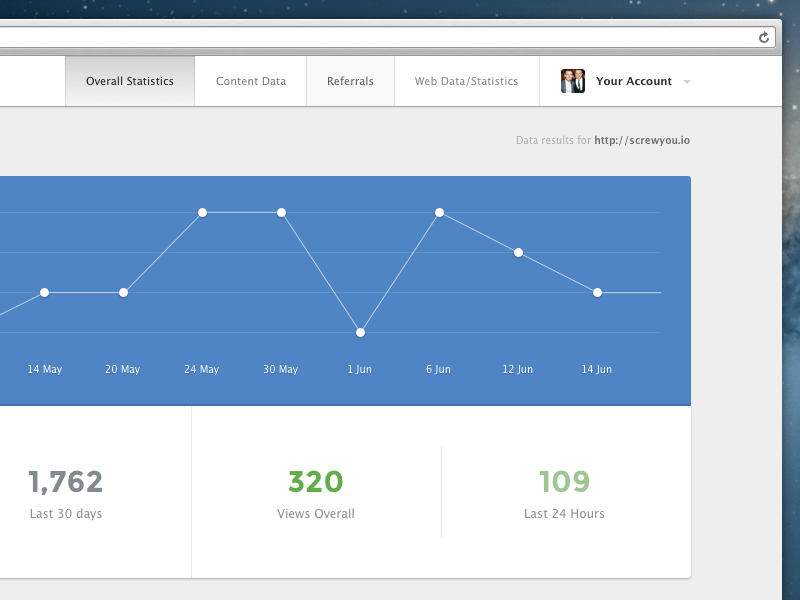
Task: Switch to the Content Data tab
Action: pyautogui.click(x=250, y=81)
